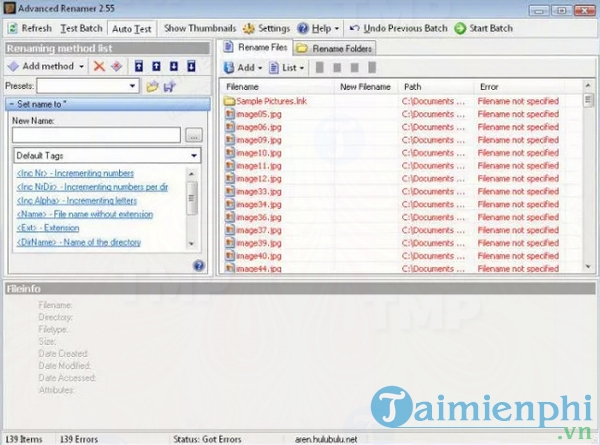Click the Refresh toolbar button

point(30,28)
